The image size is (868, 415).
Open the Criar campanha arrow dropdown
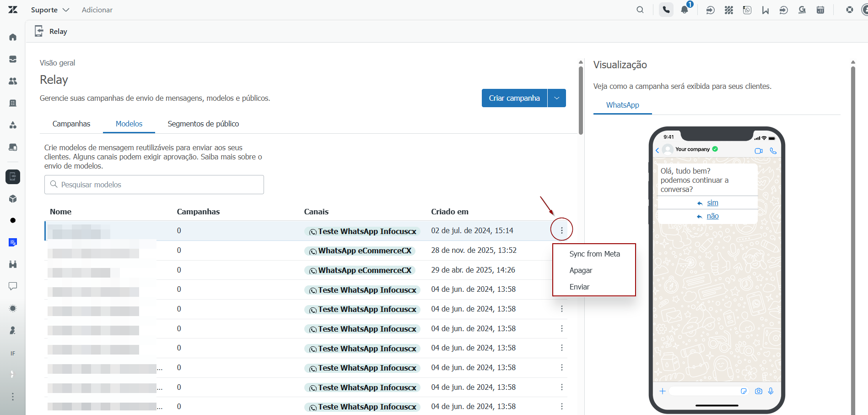557,98
